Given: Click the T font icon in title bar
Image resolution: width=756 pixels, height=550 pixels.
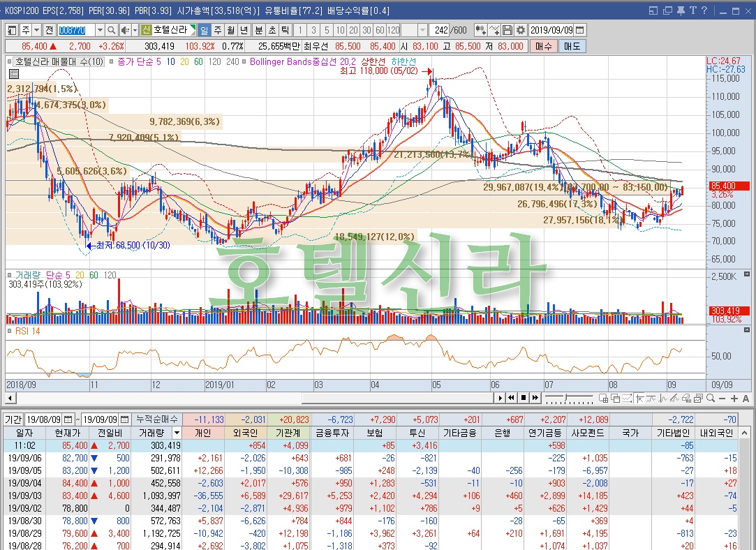Looking at the screenshot, I should (x=693, y=10).
